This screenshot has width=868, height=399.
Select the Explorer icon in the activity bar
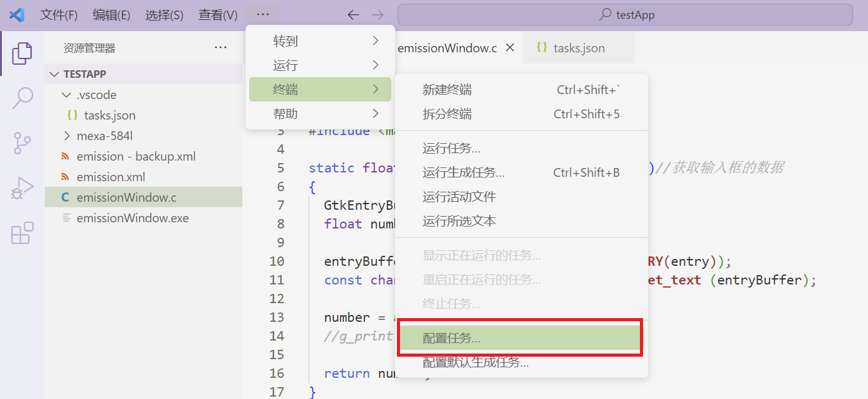(22, 53)
